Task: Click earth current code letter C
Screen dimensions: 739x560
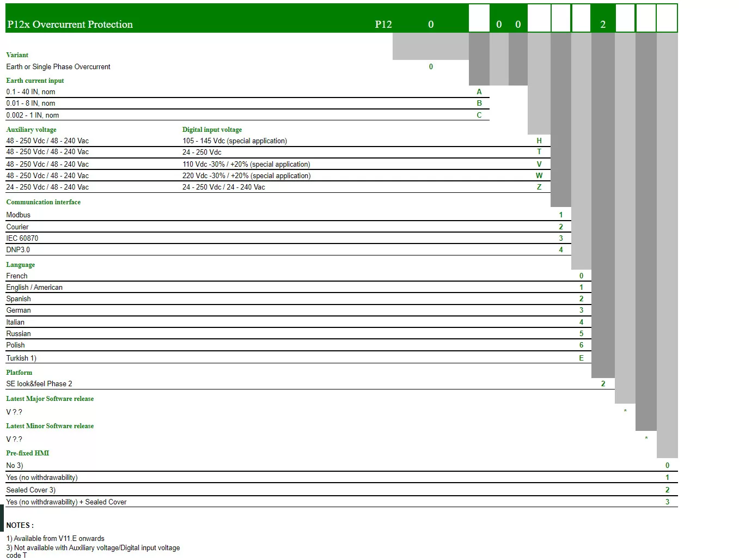Action: pyautogui.click(x=479, y=115)
